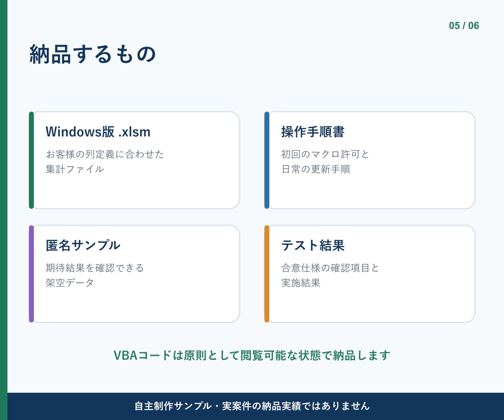Click the text 架空データ
The height and width of the screenshot is (420, 504).
pyautogui.click(x=70, y=283)
